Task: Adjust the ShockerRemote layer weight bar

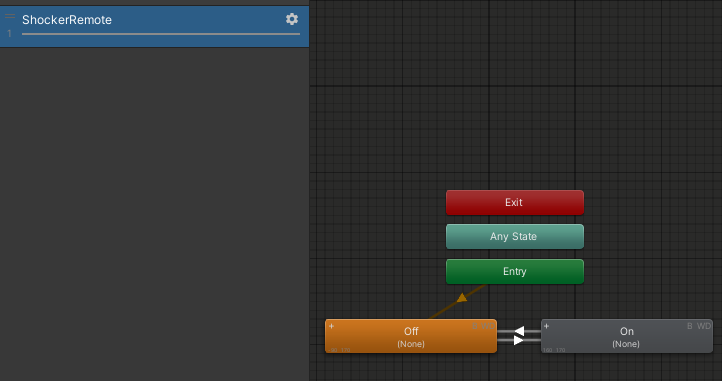Action: [x=161, y=34]
